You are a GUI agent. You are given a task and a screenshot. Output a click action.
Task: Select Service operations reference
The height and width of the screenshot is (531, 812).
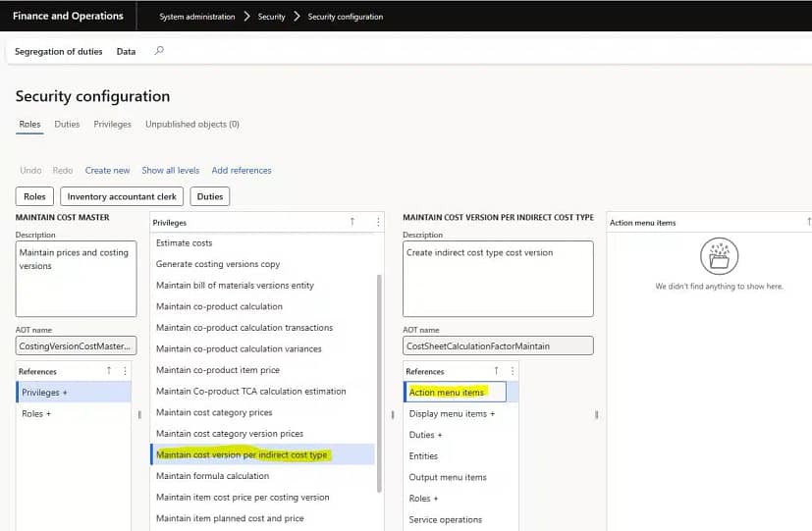460,519
